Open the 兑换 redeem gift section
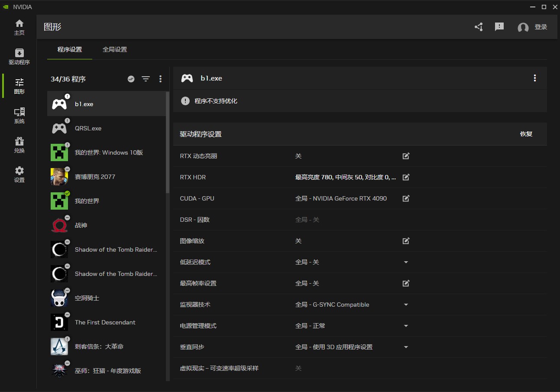The width and height of the screenshot is (560, 392). click(x=19, y=145)
